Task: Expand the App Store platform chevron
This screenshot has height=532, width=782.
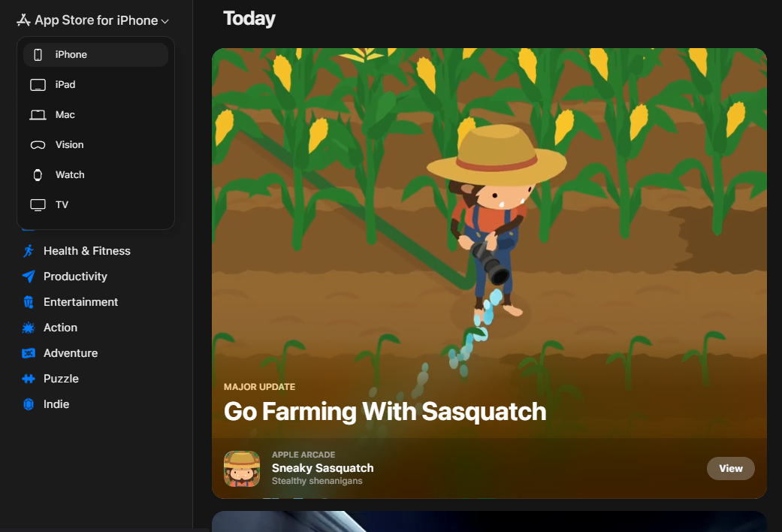Action: (x=165, y=22)
